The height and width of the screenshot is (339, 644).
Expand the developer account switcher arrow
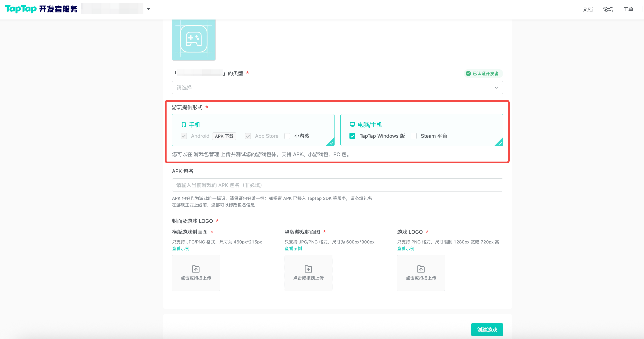click(x=148, y=9)
